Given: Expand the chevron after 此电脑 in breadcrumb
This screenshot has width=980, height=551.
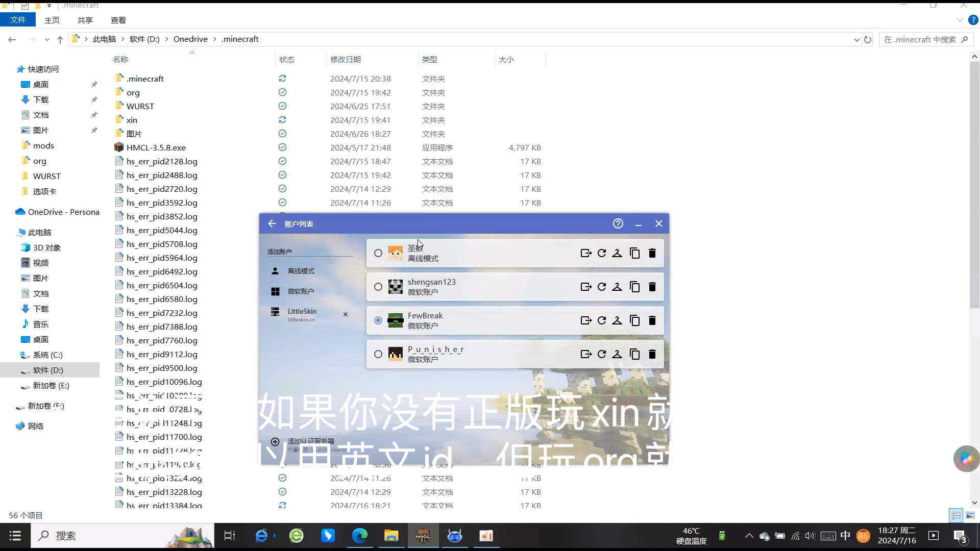Looking at the screenshot, I should (122, 39).
